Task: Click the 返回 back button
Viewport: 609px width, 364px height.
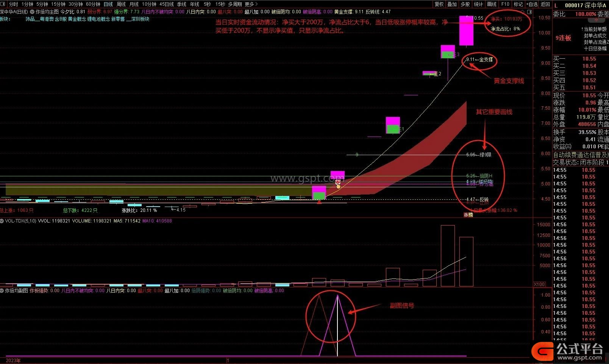Action: coord(545,4)
